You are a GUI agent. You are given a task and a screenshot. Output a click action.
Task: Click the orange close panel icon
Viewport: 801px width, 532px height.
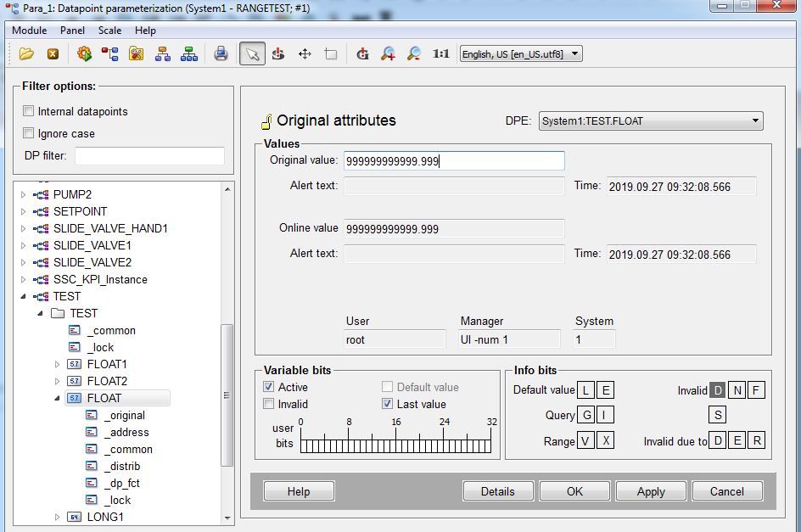(53, 53)
